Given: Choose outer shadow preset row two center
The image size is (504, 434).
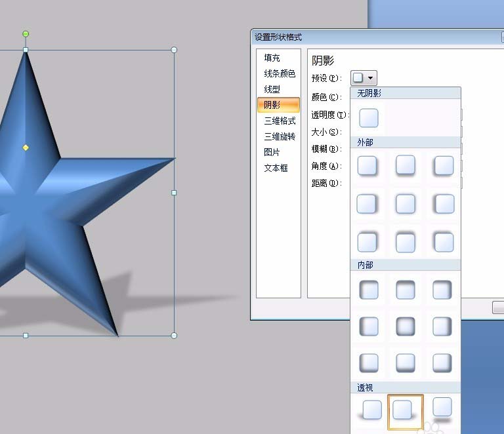Looking at the screenshot, I should pos(406,203).
